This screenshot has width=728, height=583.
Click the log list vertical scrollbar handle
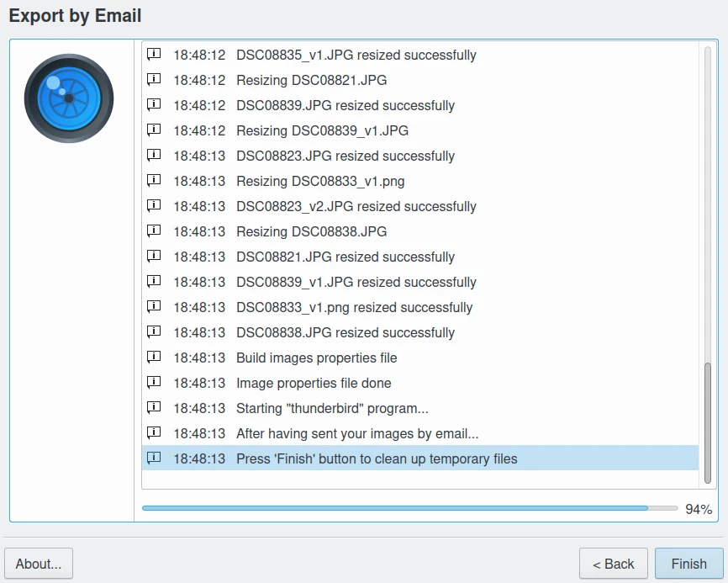pos(707,422)
